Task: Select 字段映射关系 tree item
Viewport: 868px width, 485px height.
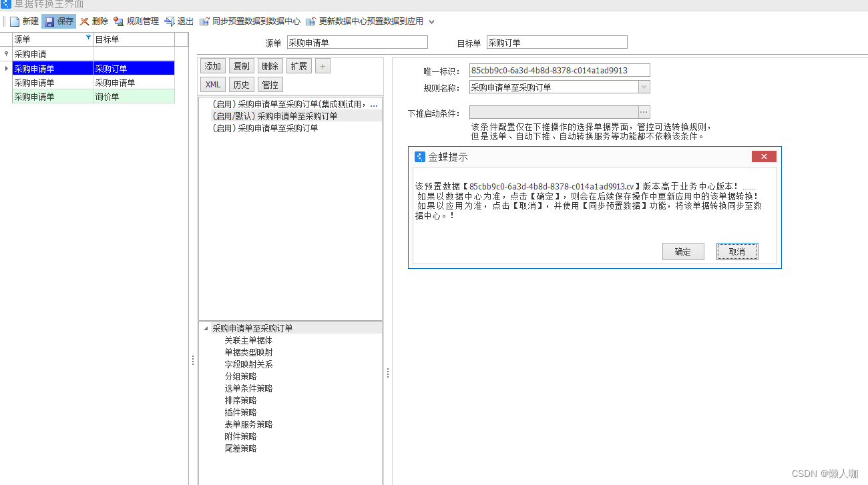Action: coord(248,364)
